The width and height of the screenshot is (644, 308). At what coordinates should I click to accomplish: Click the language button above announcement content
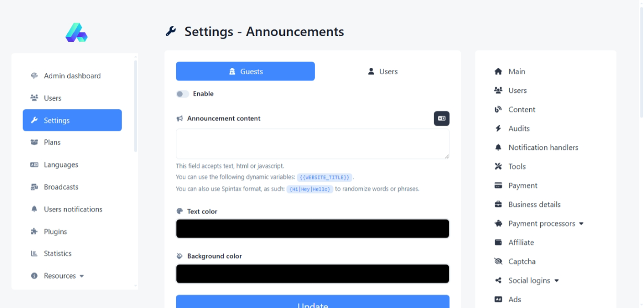click(x=442, y=119)
